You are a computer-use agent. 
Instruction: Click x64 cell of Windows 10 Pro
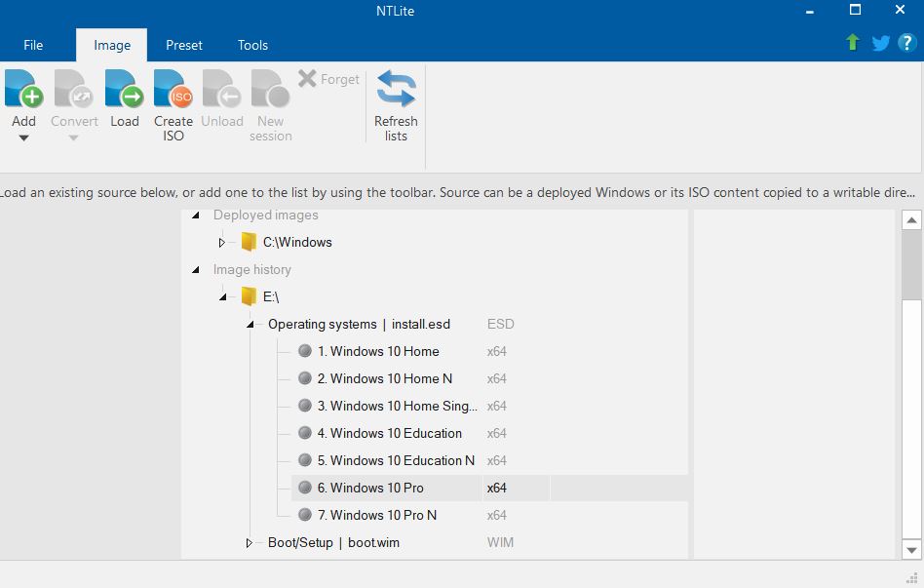497,488
